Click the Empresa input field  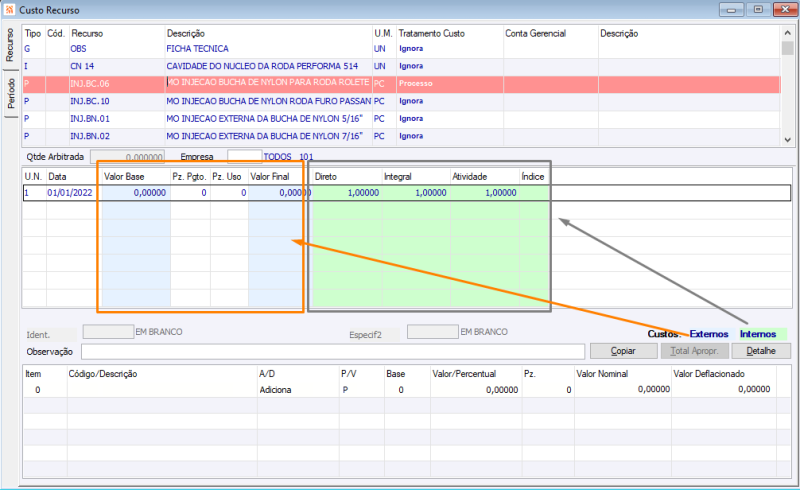244,157
